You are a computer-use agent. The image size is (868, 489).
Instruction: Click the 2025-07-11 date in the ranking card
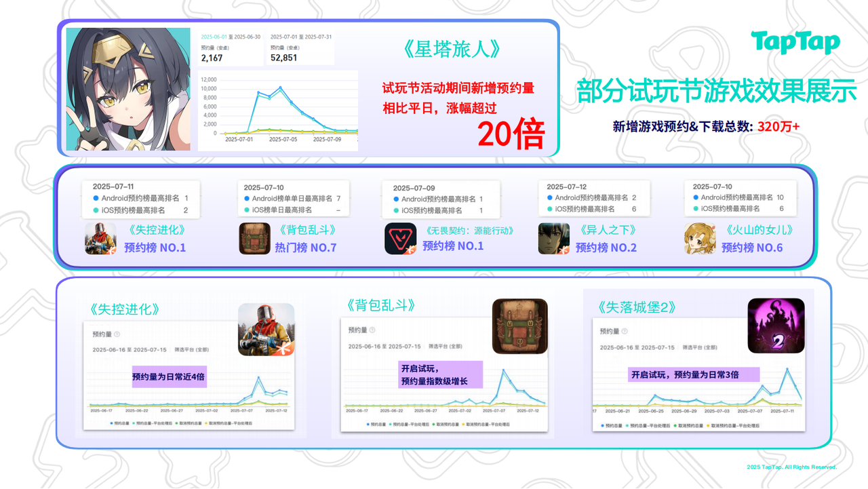click(113, 186)
